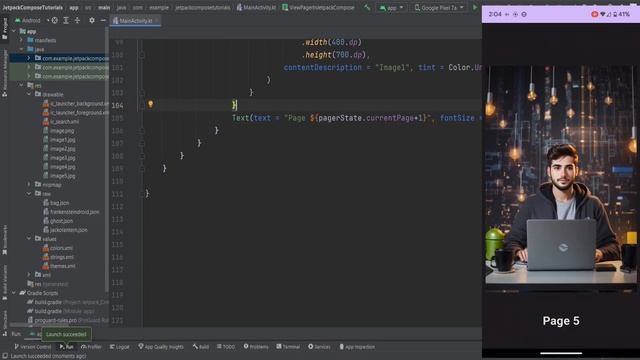Select the MainActivity.kt editor tab
The height and width of the screenshot is (360, 640).
pos(136,20)
